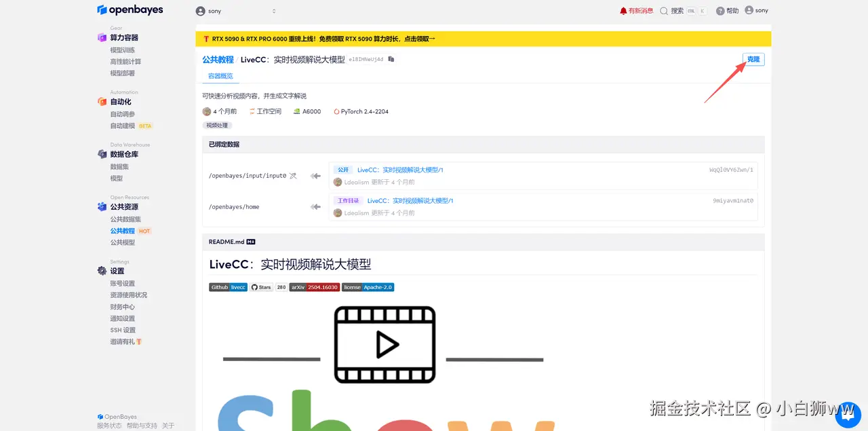Open 模型 under 数据仓库

click(117, 178)
